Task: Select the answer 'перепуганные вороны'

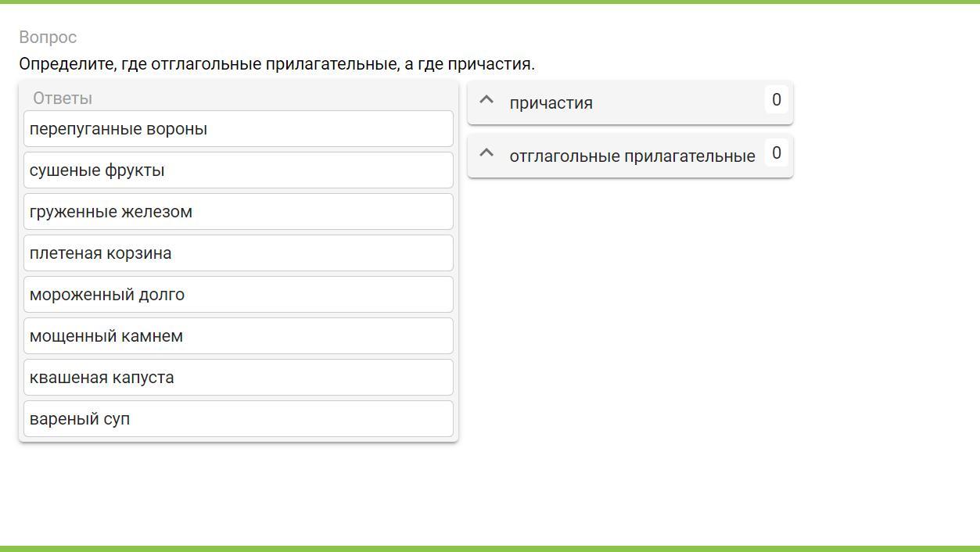Action: (239, 129)
